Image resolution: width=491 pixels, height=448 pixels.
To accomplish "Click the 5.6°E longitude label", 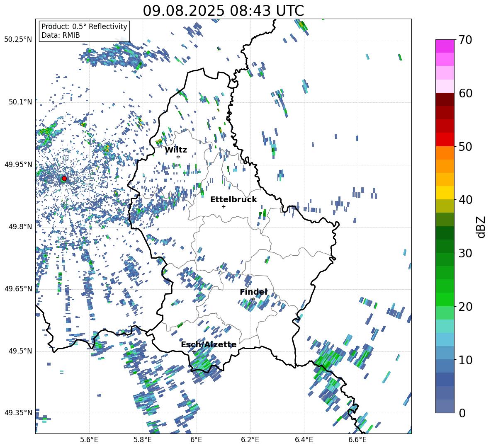I will point(89,440).
